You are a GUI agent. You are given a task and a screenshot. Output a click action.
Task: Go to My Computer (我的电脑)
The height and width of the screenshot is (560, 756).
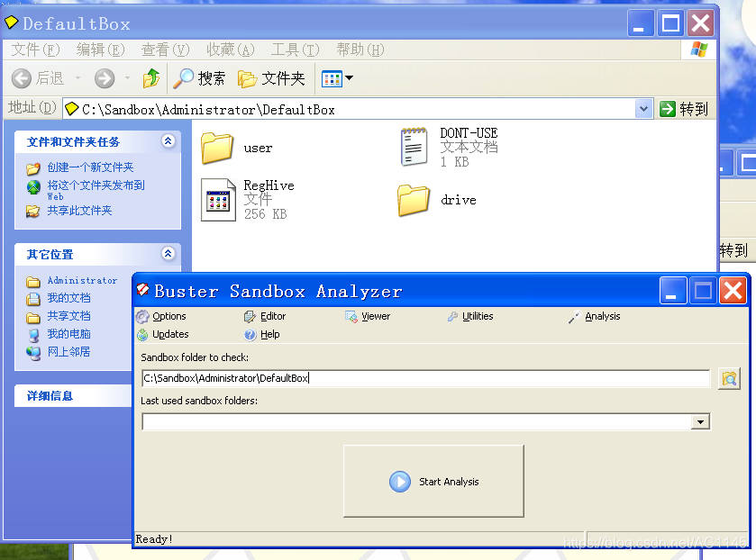click(x=68, y=334)
